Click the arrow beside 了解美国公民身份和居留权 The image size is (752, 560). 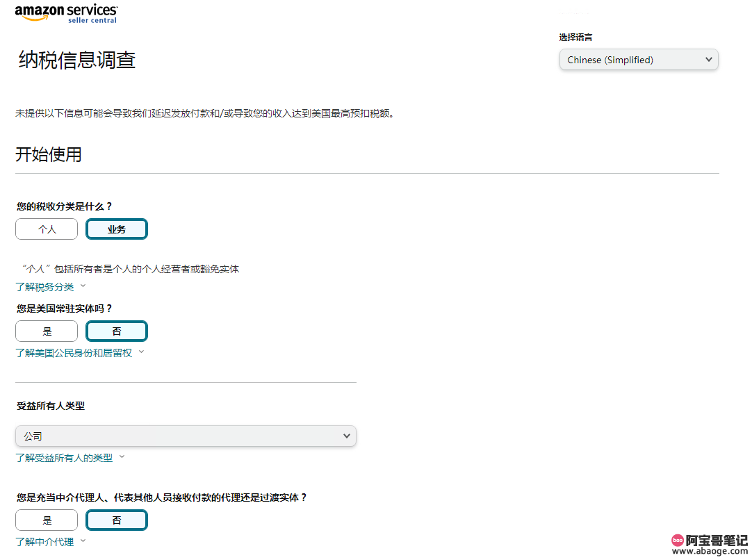click(x=141, y=352)
